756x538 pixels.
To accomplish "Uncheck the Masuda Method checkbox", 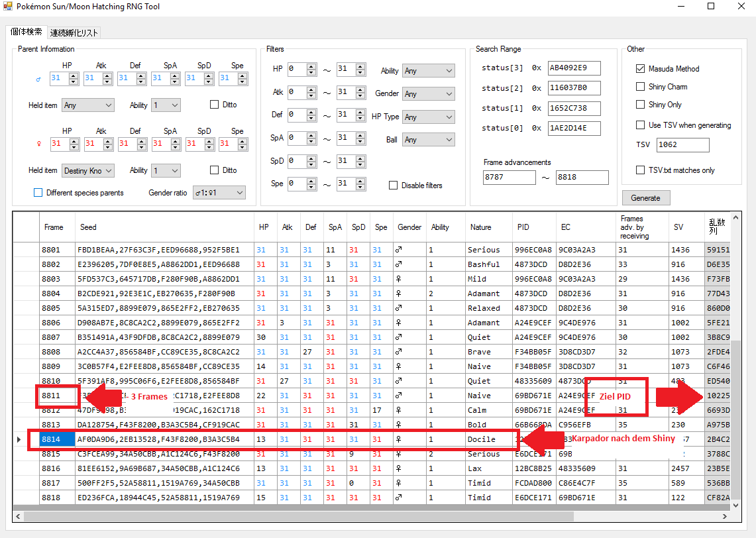I will 640,69.
